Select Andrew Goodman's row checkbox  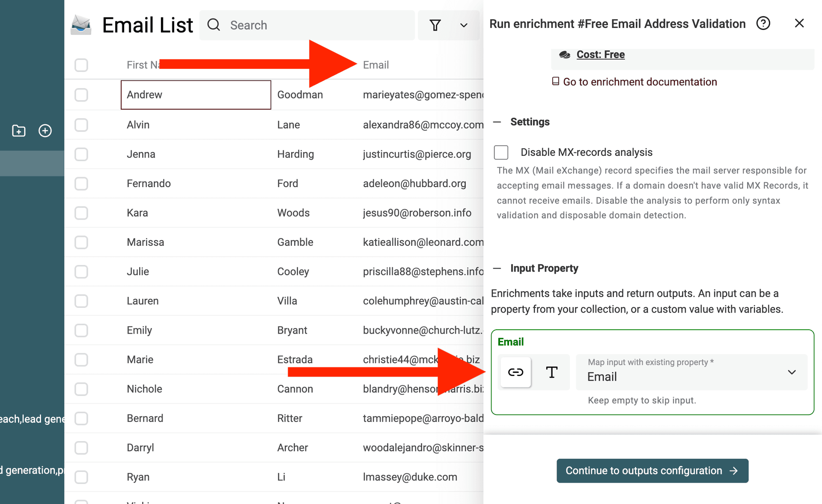(x=81, y=95)
